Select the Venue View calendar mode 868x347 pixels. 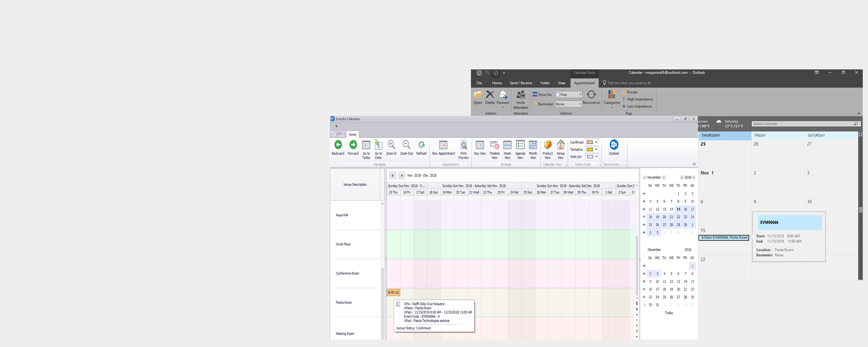tap(561, 150)
